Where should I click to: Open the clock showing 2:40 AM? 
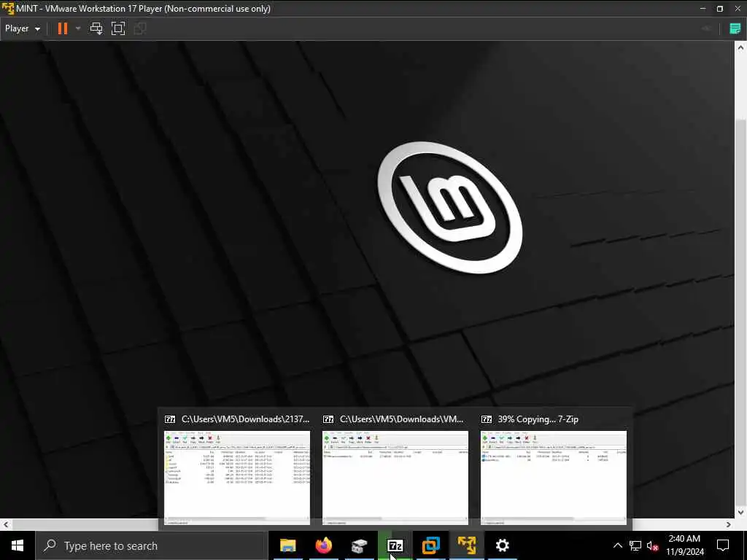click(684, 545)
